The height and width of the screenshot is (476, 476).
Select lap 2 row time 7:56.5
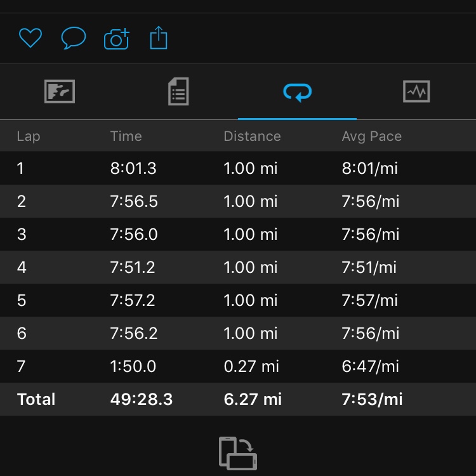click(x=133, y=201)
